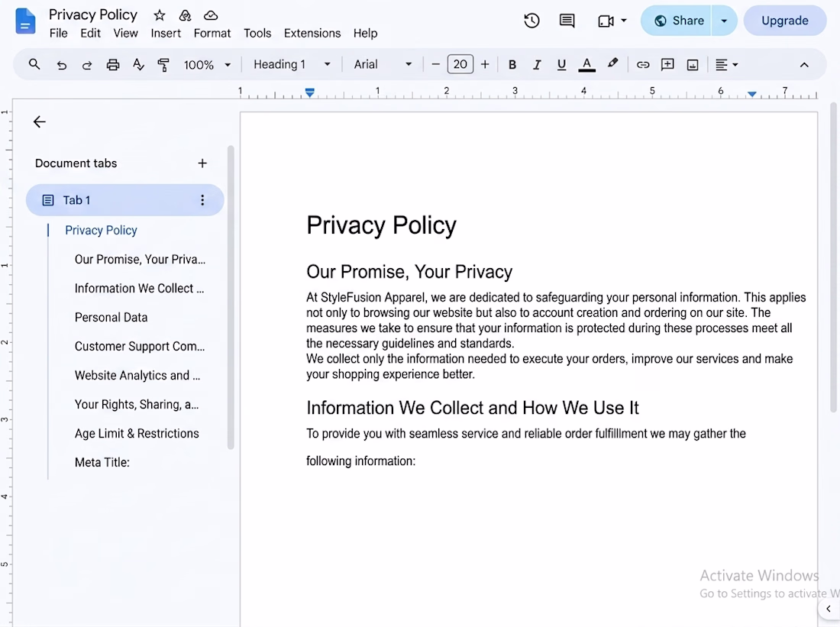The width and height of the screenshot is (840, 627).
Task: Go to Website Analytics and outline item
Action: click(x=137, y=375)
